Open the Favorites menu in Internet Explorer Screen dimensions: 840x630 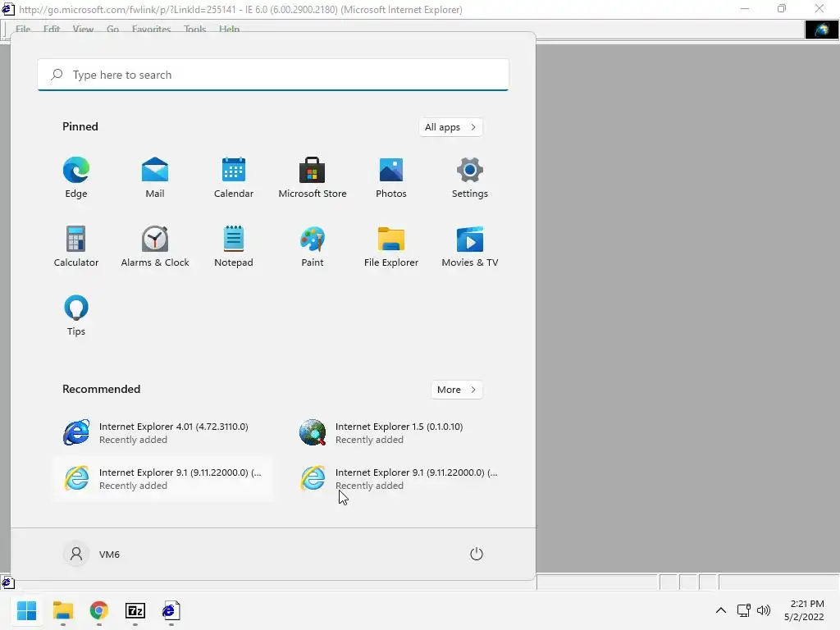(151, 29)
